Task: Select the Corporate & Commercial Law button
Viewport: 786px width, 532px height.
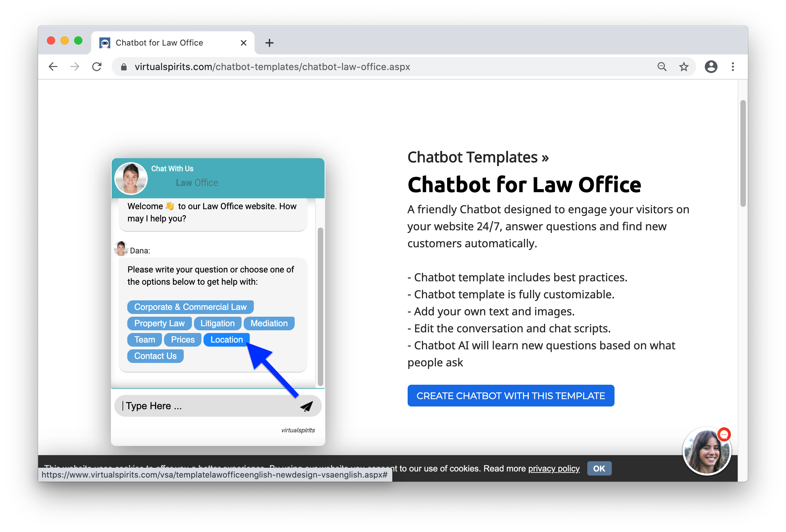Action: pos(190,306)
